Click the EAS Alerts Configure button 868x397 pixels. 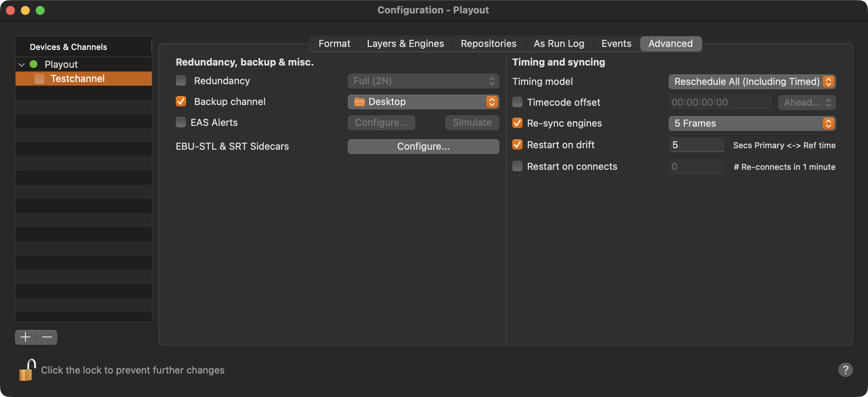coord(381,123)
